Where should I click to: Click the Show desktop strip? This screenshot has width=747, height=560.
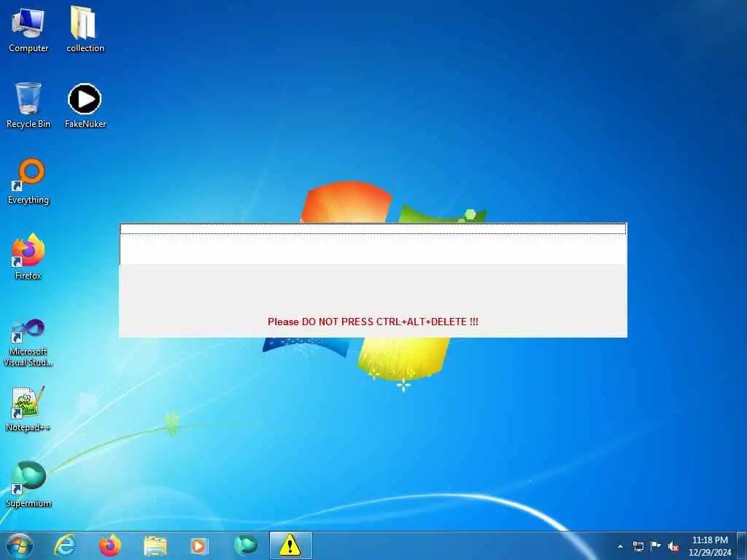742,545
